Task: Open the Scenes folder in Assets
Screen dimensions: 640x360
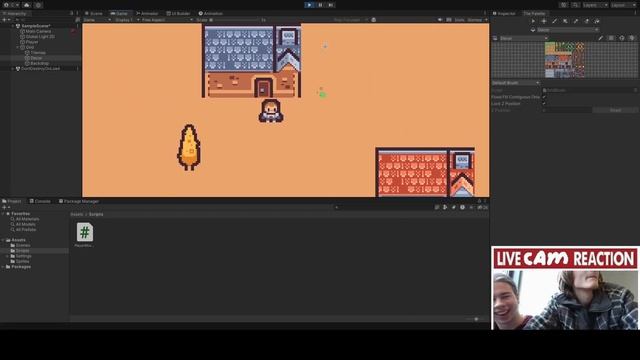Action: click(23, 245)
